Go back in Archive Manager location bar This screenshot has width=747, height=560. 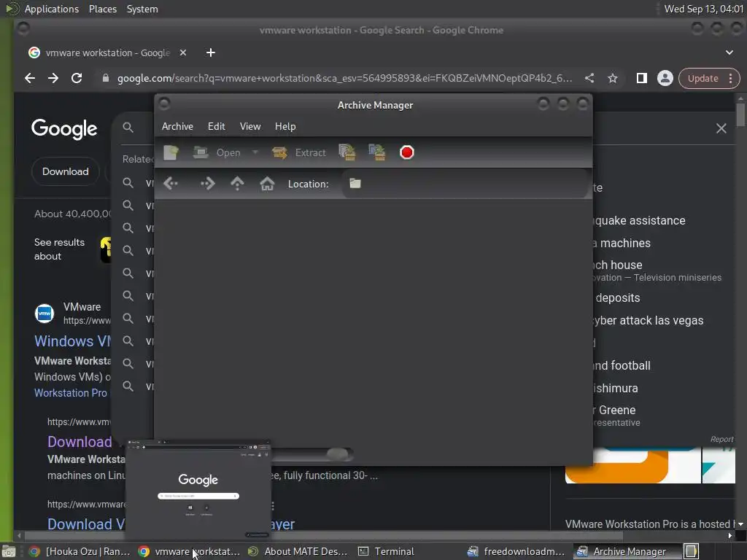[171, 183]
